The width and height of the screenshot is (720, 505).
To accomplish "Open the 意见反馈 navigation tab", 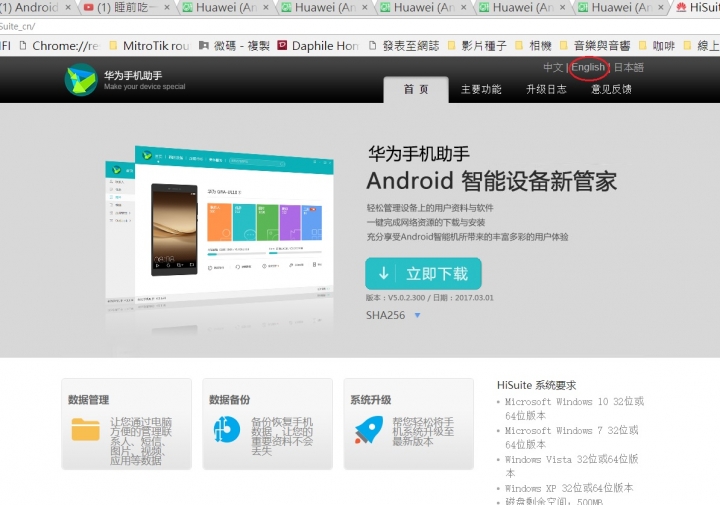I will [611, 90].
